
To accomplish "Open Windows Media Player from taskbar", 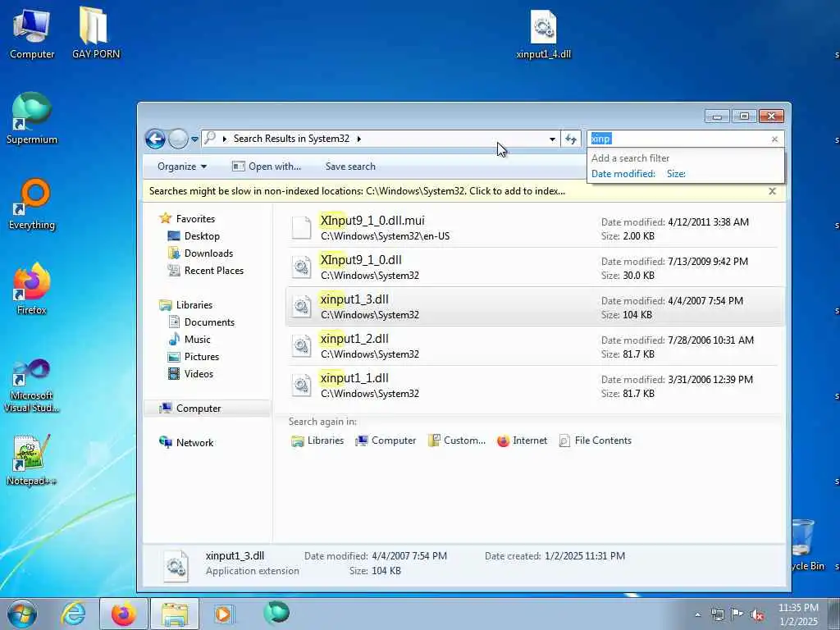I will (x=223, y=614).
